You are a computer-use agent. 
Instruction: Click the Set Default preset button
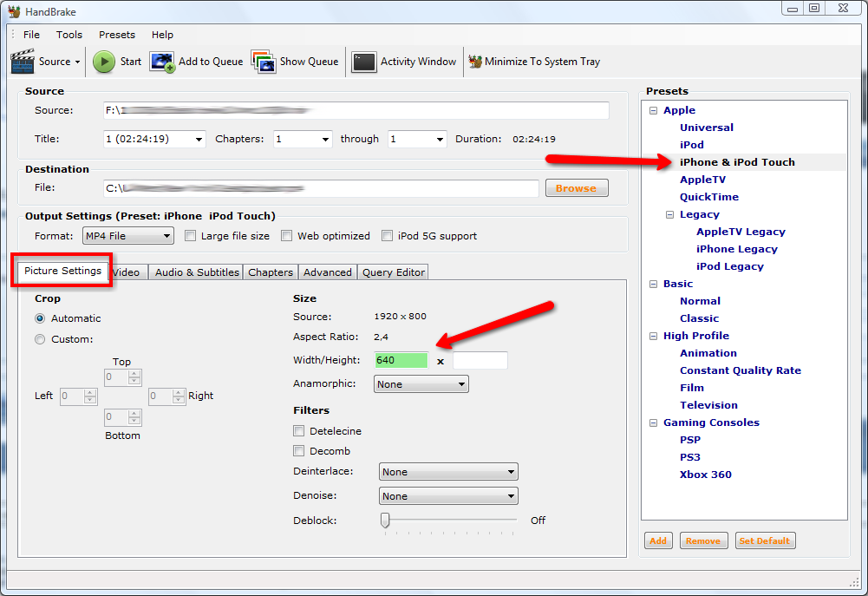tap(765, 540)
